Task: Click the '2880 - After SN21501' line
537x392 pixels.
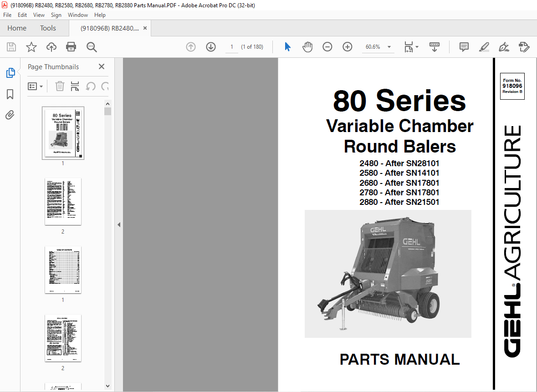Action: (x=399, y=202)
